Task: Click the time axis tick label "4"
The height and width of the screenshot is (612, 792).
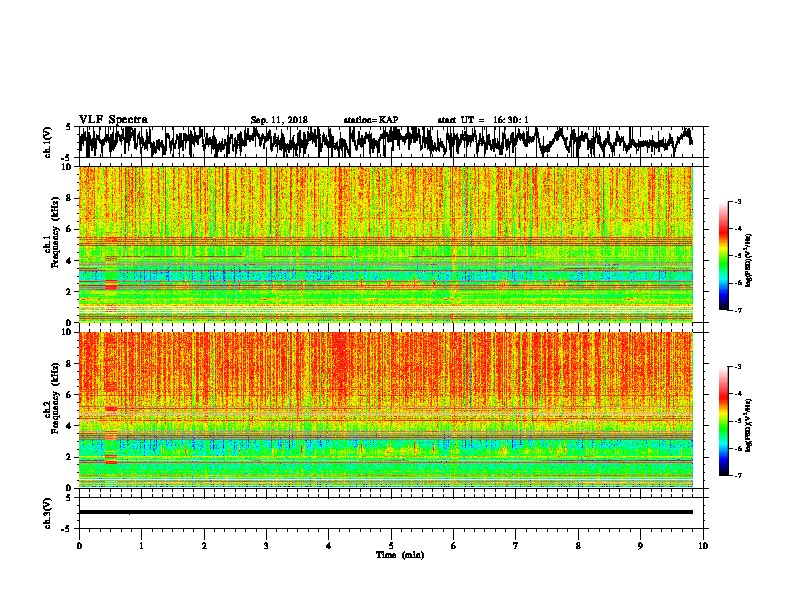Action: pos(329,546)
